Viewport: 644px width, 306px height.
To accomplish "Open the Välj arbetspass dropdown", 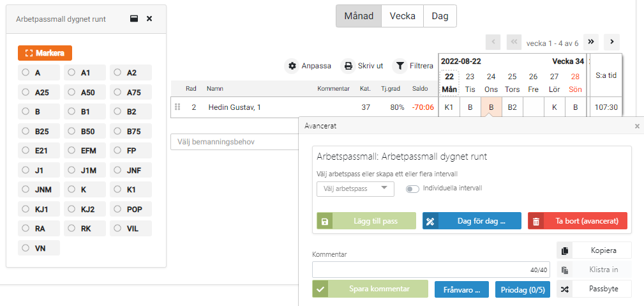I will pos(355,188).
